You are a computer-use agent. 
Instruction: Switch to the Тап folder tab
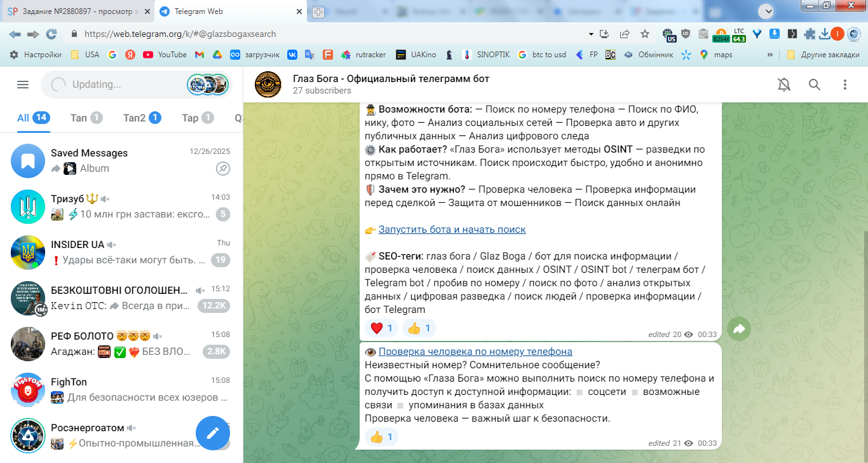click(x=86, y=118)
